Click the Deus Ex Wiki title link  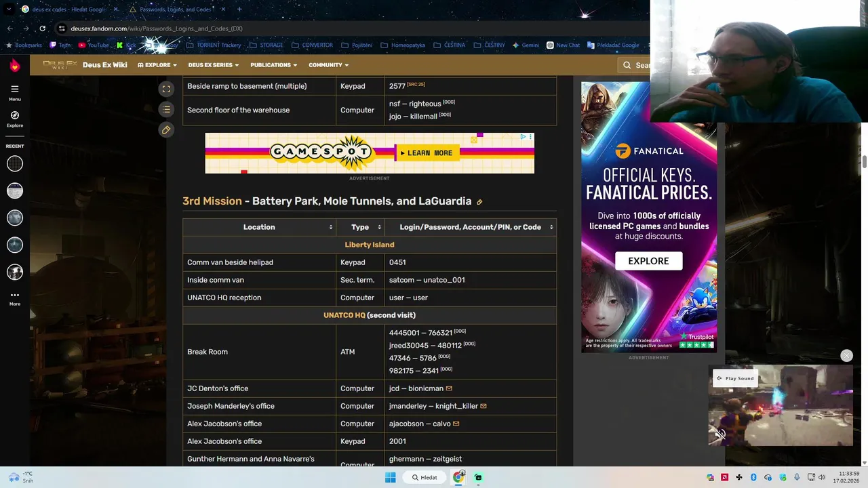(105, 65)
